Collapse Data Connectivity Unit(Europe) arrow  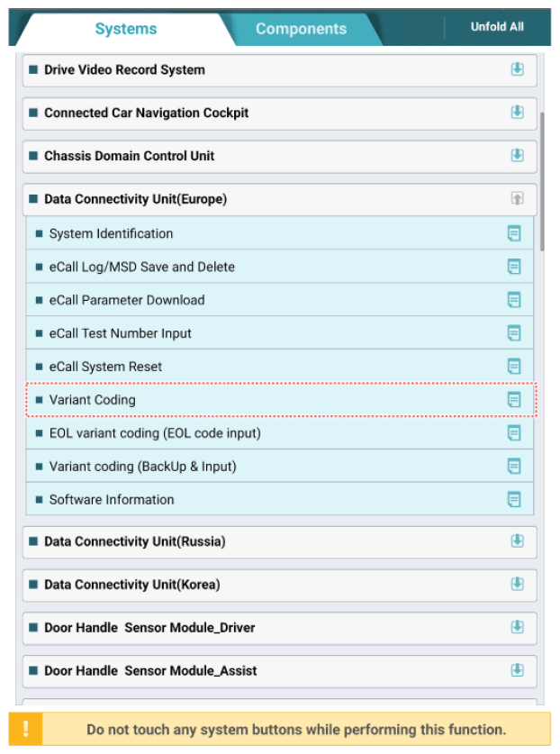pos(517,198)
